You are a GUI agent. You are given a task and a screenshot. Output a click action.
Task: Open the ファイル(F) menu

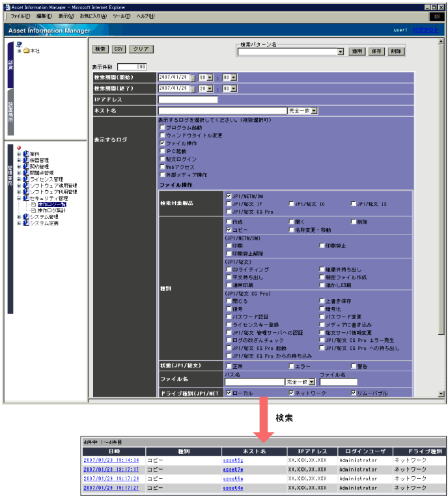tap(20, 16)
